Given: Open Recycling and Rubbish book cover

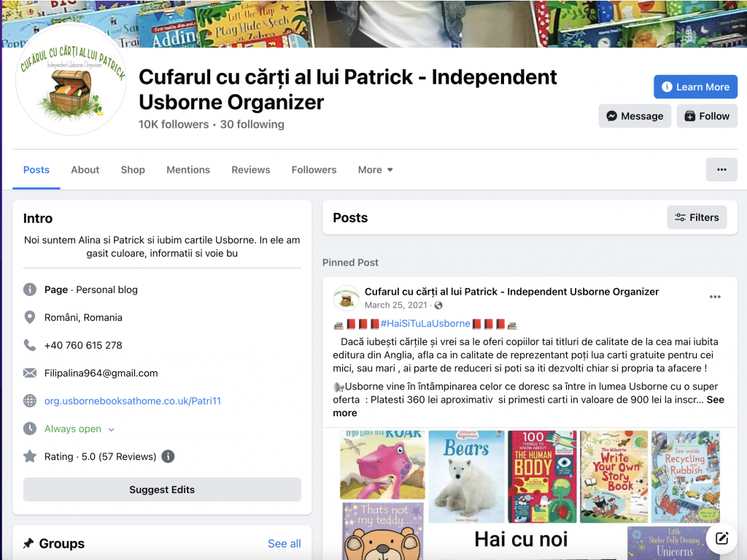Looking at the screenshot, I should 686,477.
